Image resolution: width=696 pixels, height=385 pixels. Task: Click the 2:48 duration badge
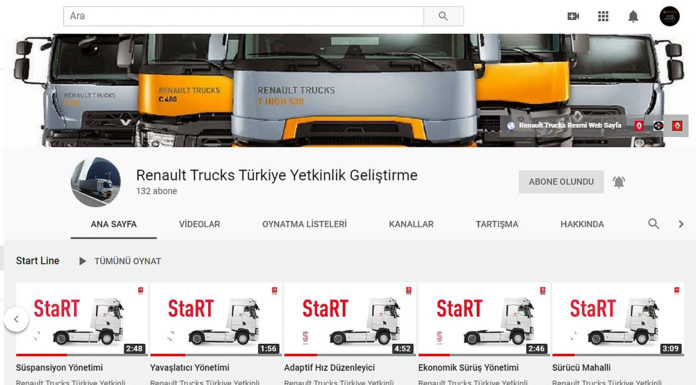pyautogui.click(x=134, y=349)
